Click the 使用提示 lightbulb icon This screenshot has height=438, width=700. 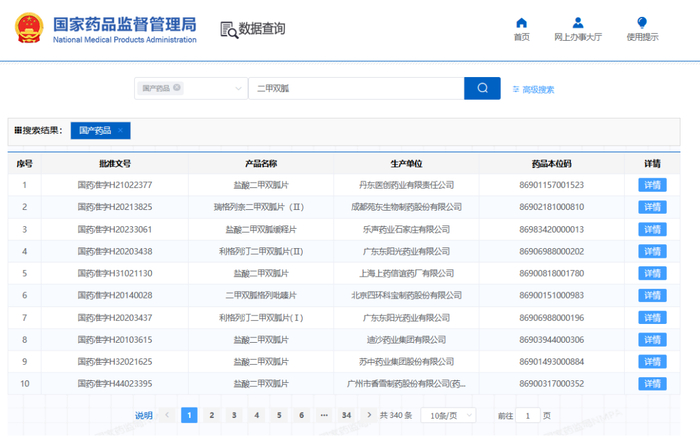642,23
